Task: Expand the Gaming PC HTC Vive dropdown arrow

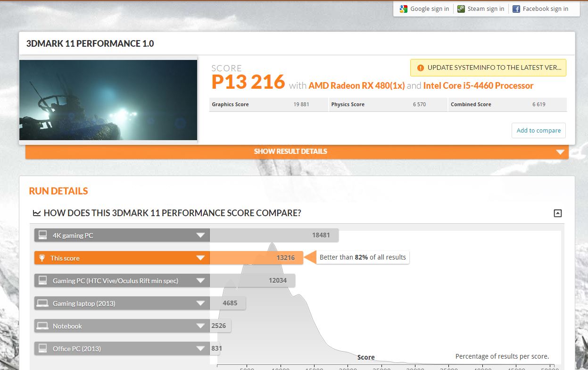Action: click(200, 280)
